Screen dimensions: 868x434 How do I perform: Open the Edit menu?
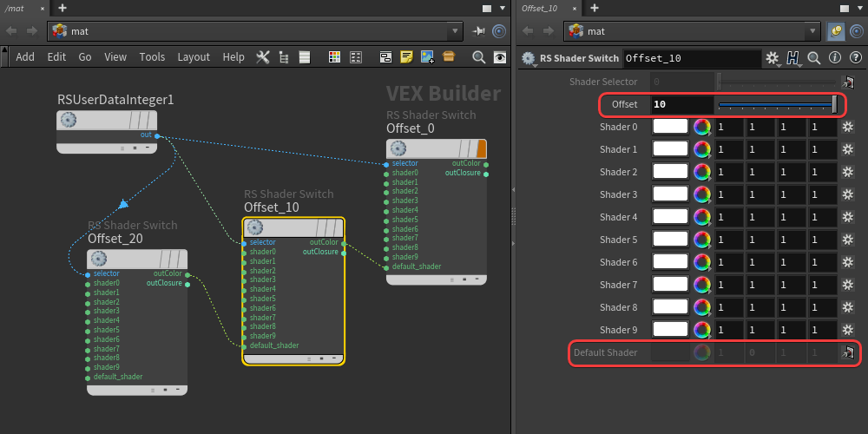(x=56, y=57)
